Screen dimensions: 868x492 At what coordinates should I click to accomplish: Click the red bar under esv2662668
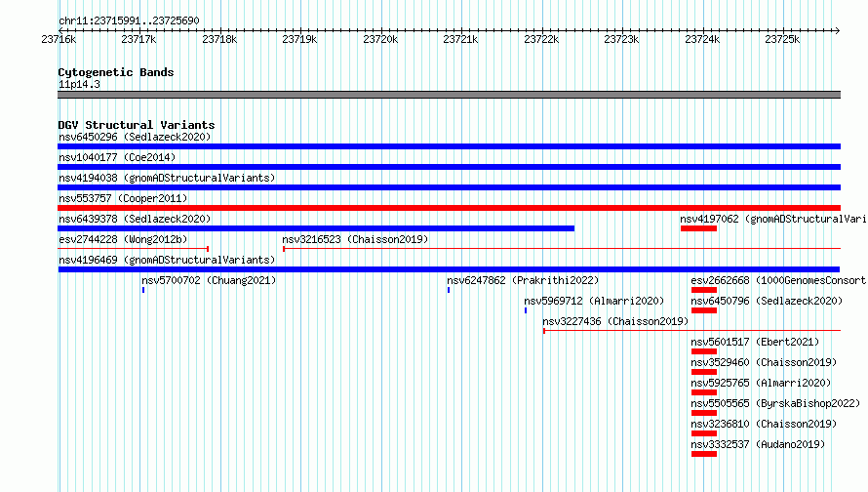point(704,290)
